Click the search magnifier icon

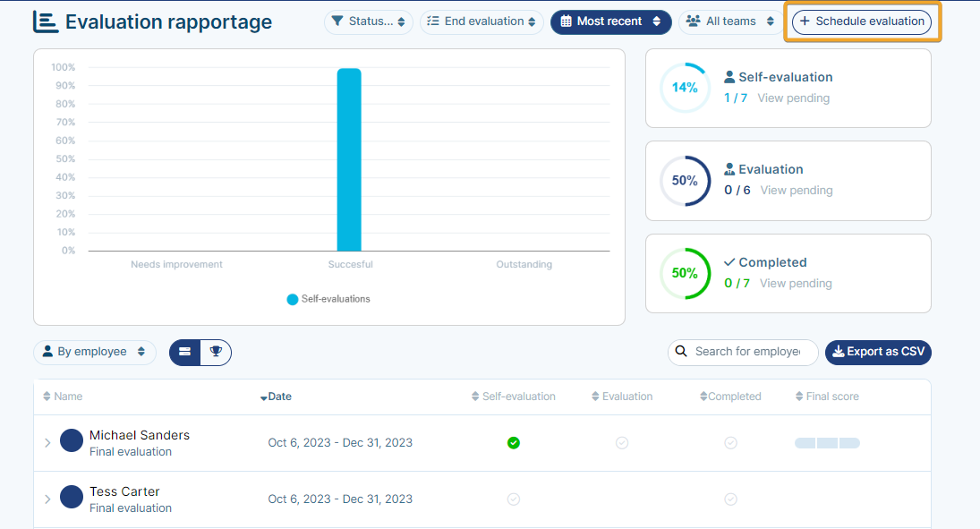point(681,352)
